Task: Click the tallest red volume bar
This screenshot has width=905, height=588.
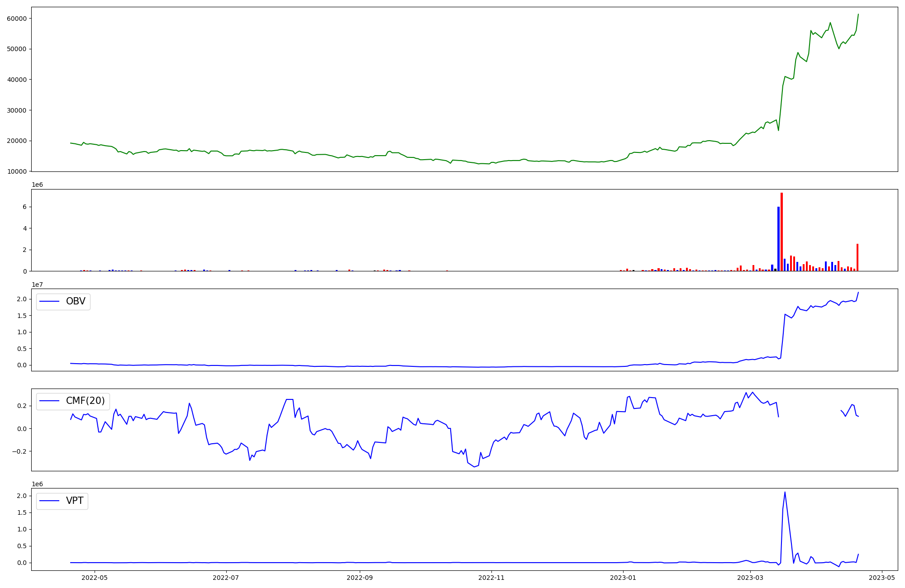Action: coord(781,232)
